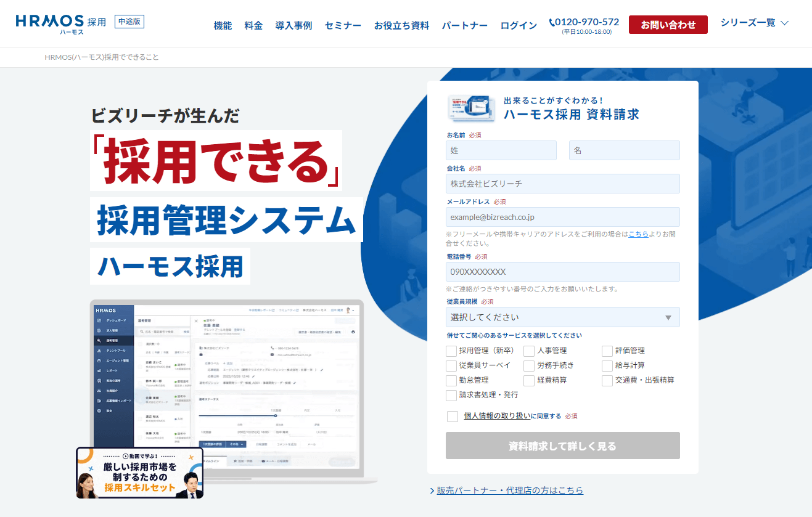
Task: Click breadcrumb HRMOS(ハーモス)採用でできること
Action: (102, 57)
